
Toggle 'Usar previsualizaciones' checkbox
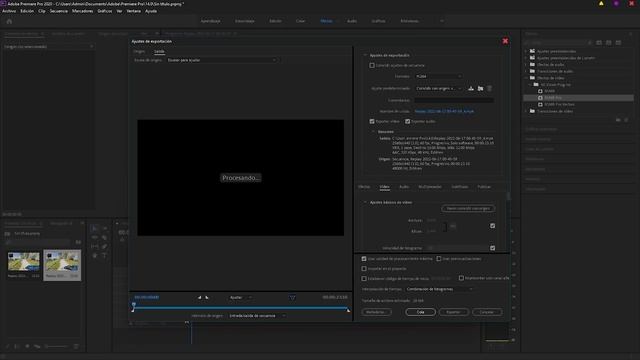pos(439,259)
